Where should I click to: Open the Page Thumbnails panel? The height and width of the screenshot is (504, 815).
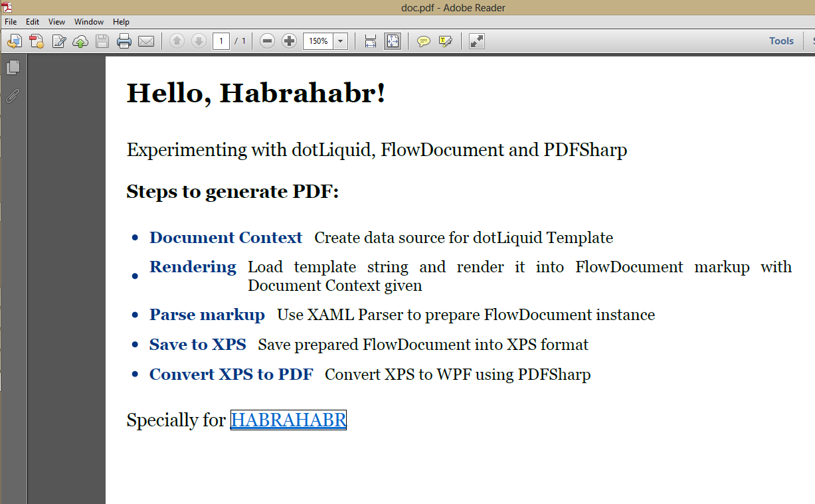pyautogui.click(x=14, y=67)
